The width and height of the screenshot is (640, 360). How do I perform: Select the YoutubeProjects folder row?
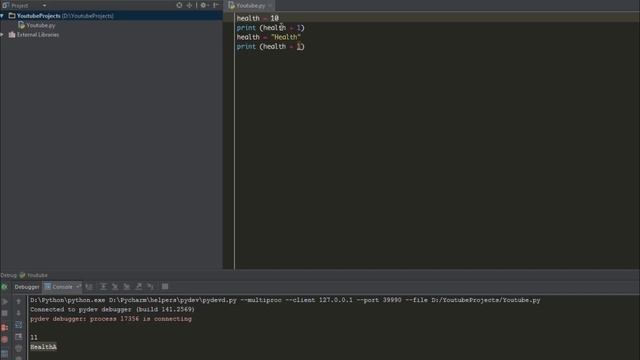[111, 16]
